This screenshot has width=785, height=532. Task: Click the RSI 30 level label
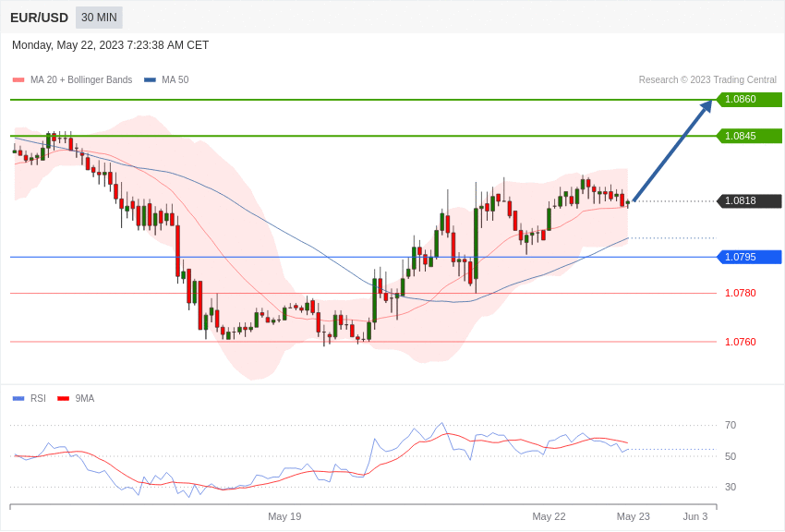(731, 487)
